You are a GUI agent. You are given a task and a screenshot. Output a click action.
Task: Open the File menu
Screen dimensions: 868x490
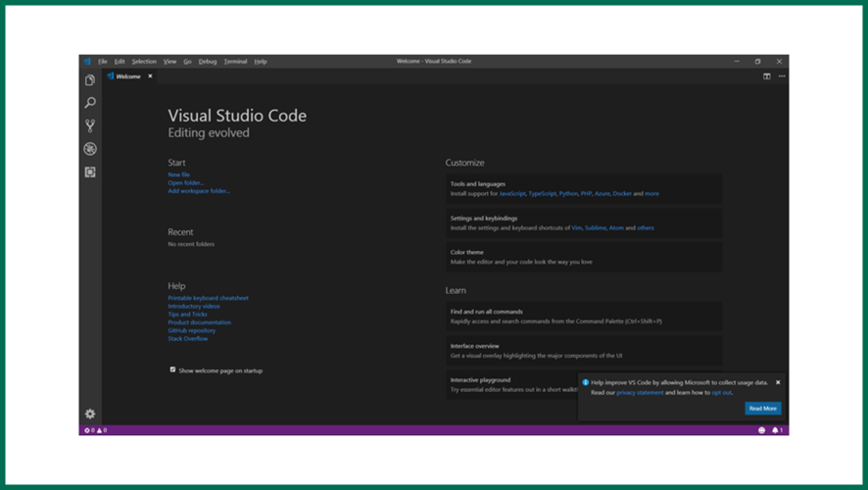(x=103, y=62)
